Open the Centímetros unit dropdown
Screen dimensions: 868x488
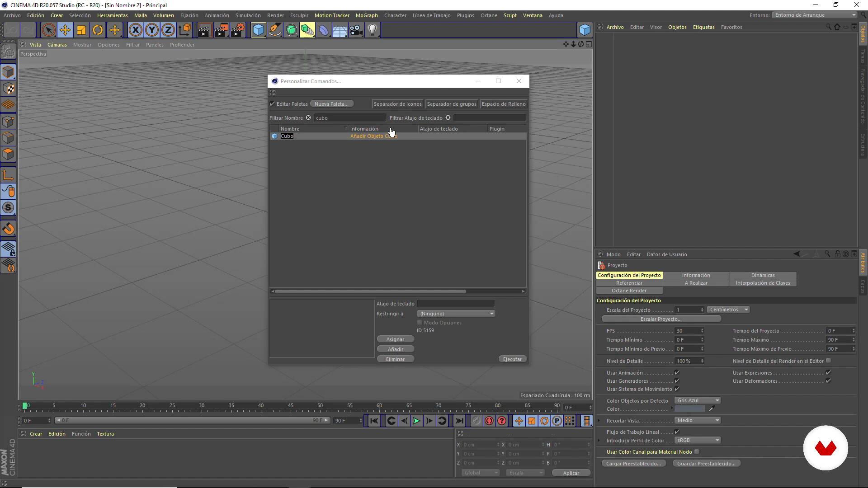point(728,310)
